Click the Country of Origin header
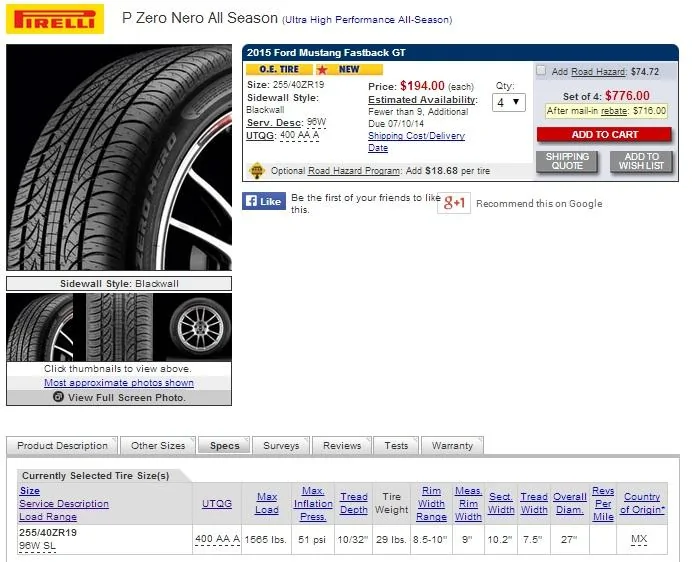Viewport: 692px width, 562px height. pos(642,503)
